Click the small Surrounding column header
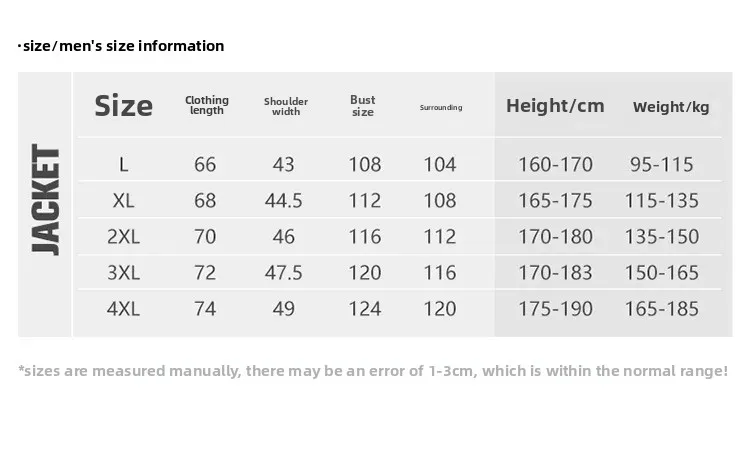This screenshot has width=750, height=449. [441, 108]
